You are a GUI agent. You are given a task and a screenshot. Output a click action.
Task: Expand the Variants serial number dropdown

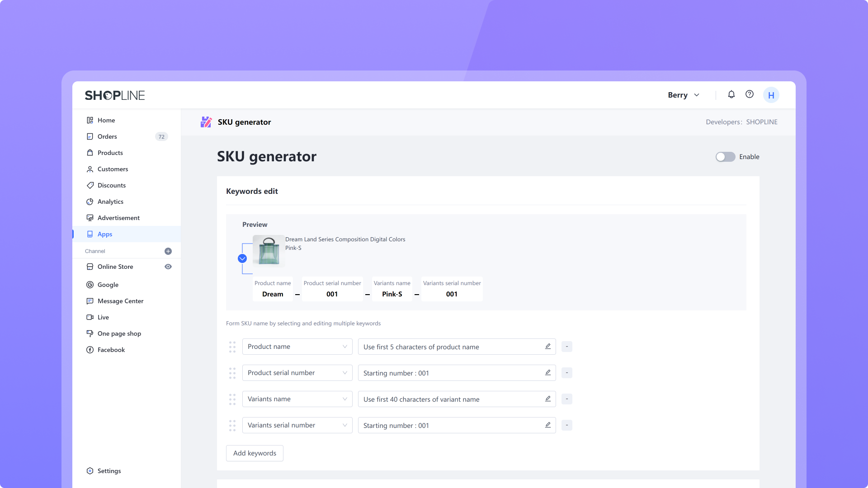[x=297, y=425]
